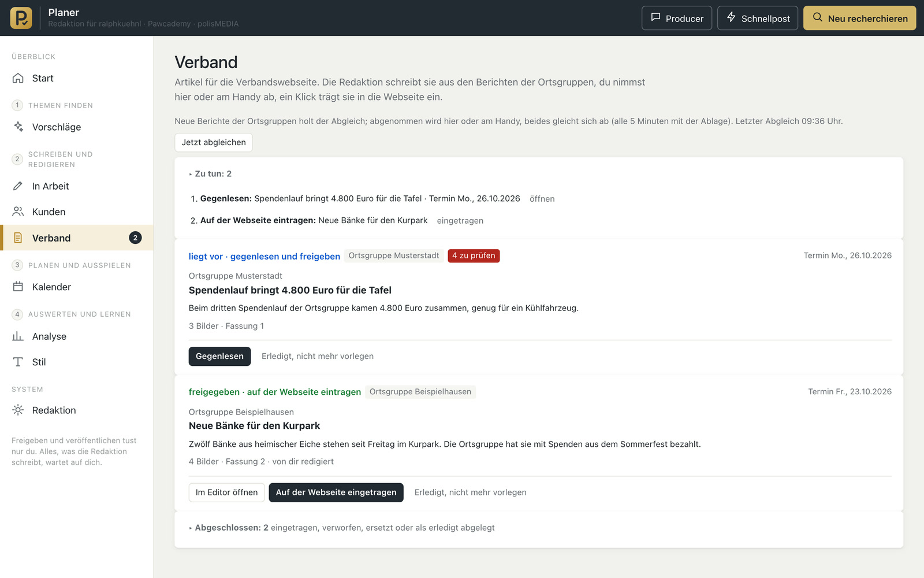Open the Start menu entry
Viewport: 924px width, 578px height.
(77, 78)
